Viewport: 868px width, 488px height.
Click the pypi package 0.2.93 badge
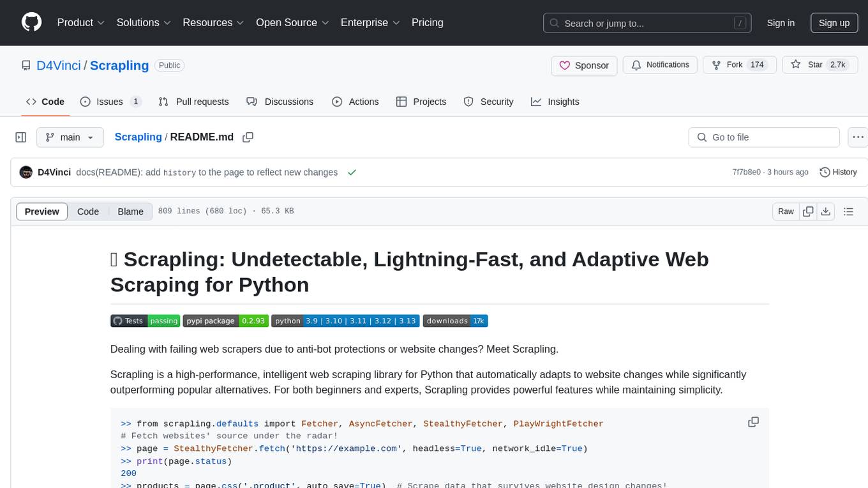(226, 321)
